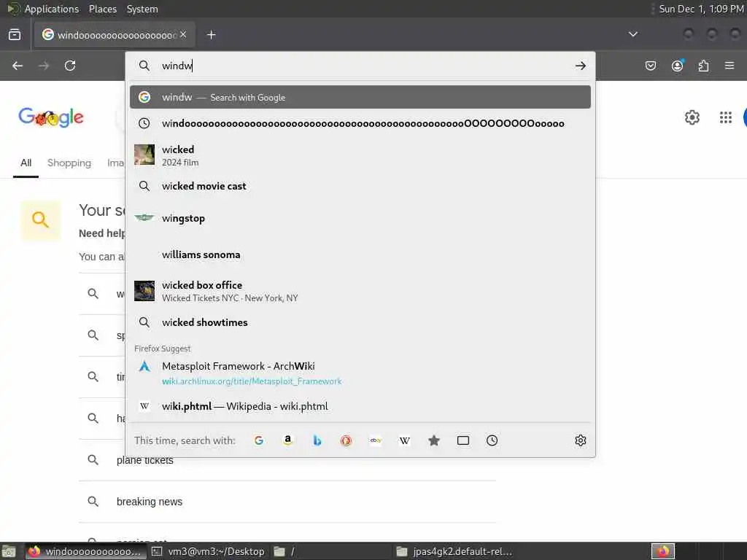Select 'windw — Search with Google' suggestion
Viewport: 747px width, 560px height.
pos(360,97)
